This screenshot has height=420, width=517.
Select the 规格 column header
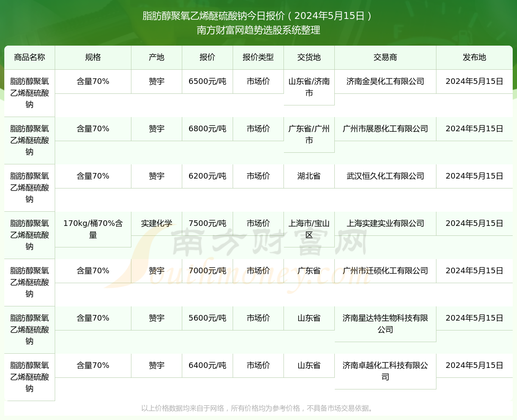click(x=93, y=57)
